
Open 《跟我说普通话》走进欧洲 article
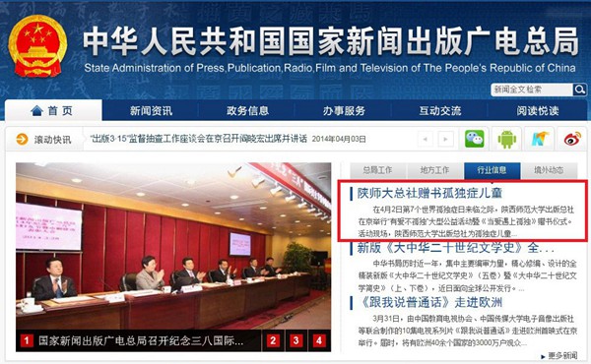pyautogui.click(x=429, y=302)
